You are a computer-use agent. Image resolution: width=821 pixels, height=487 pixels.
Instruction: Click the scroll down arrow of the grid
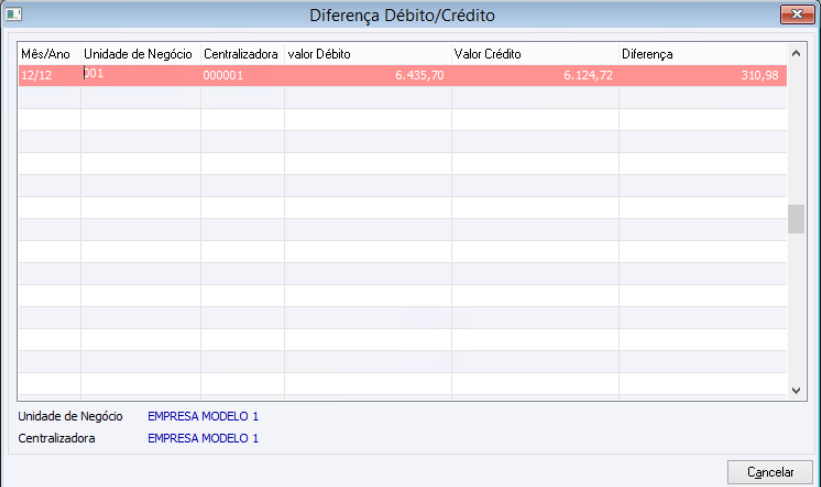click(796, 390)
